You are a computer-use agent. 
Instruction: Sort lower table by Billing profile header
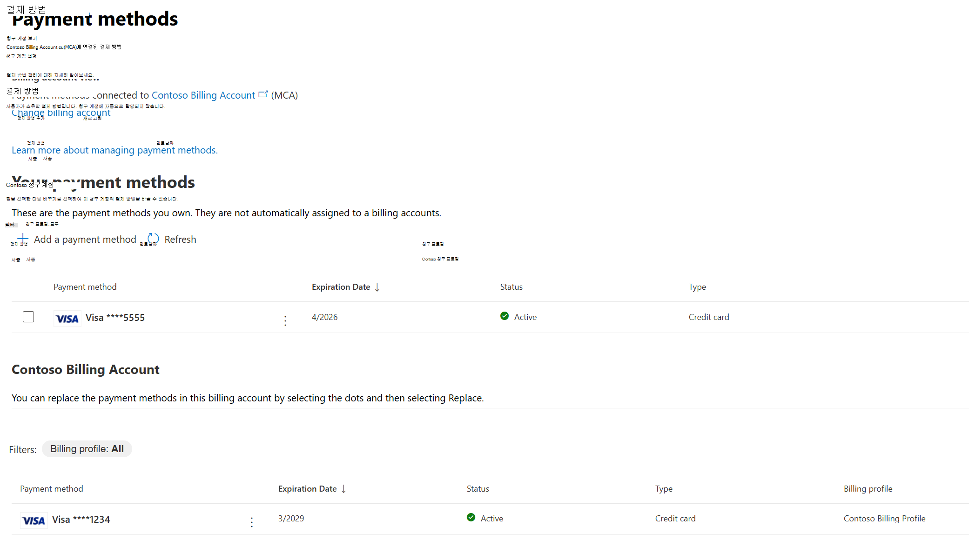click(868, 489)
